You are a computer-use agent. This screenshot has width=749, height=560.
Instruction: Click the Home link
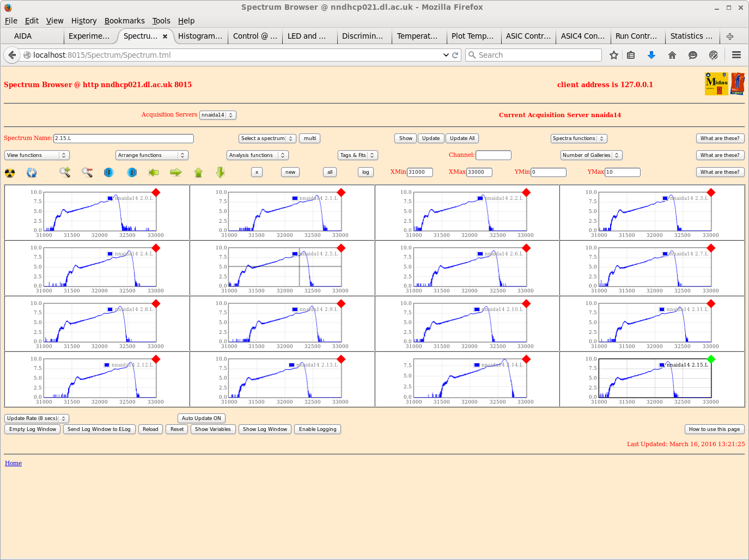coord(14,463)
